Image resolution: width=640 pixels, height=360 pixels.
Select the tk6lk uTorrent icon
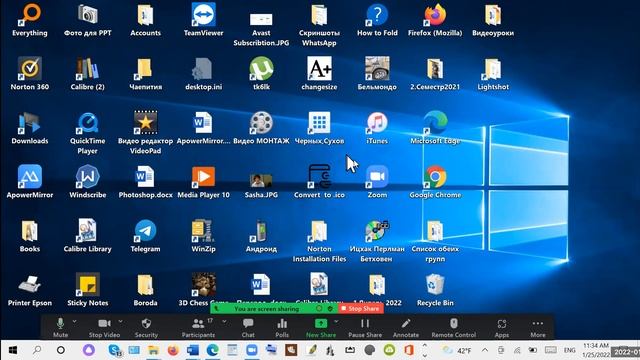[261, 68]
